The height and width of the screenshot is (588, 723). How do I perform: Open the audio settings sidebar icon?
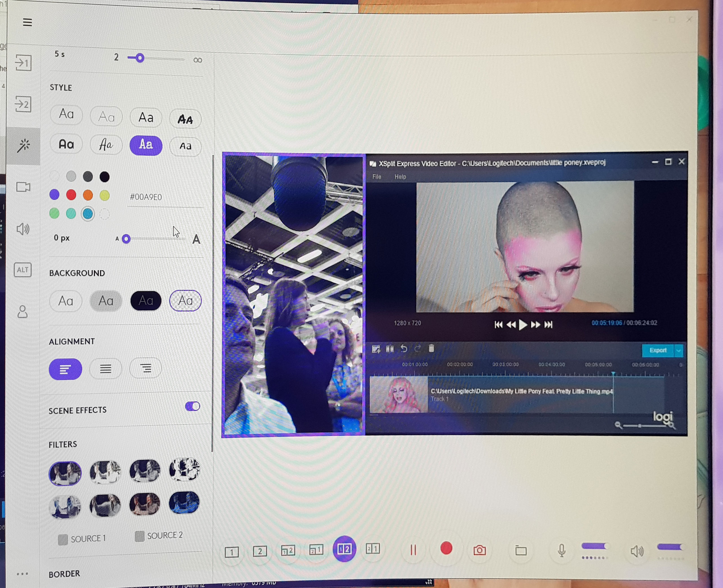point(23,229)
